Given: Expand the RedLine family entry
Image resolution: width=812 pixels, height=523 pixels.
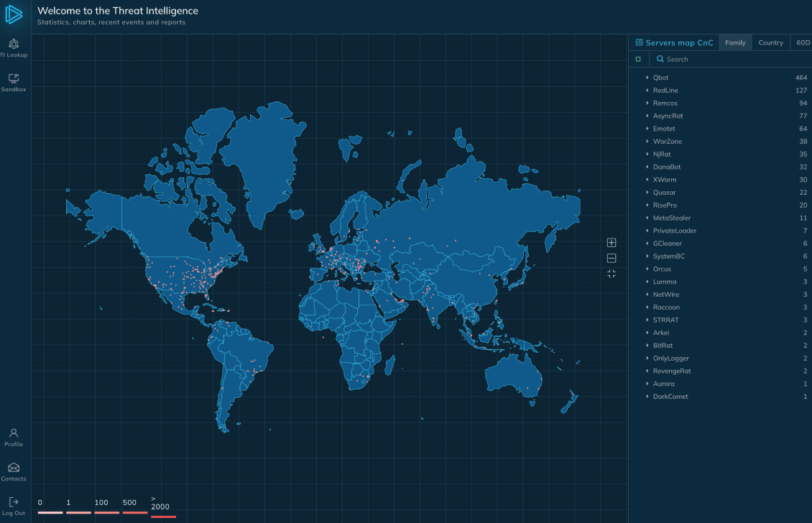Looking at the screenshot, I should (x=647, y=91).
